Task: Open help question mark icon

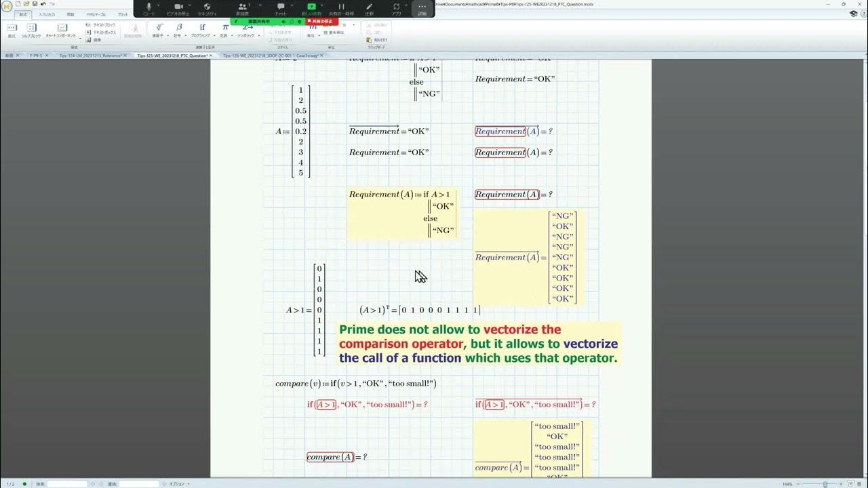Action: pos(863,14)
